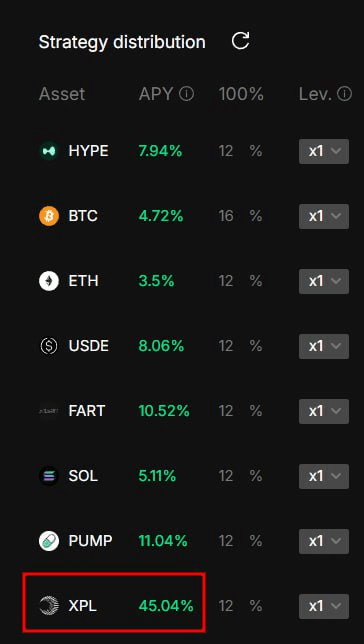
Task: Click the Lev. info icon
Action: point(344,94)
